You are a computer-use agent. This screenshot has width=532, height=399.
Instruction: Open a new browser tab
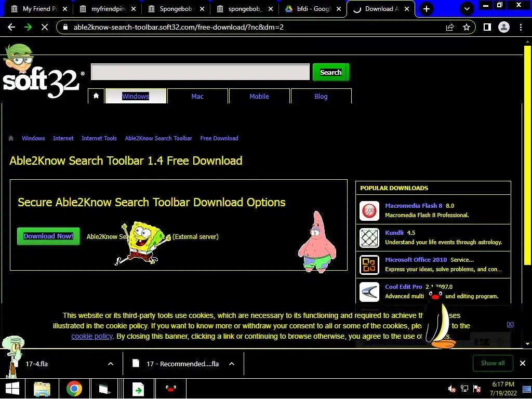(427, 9)
